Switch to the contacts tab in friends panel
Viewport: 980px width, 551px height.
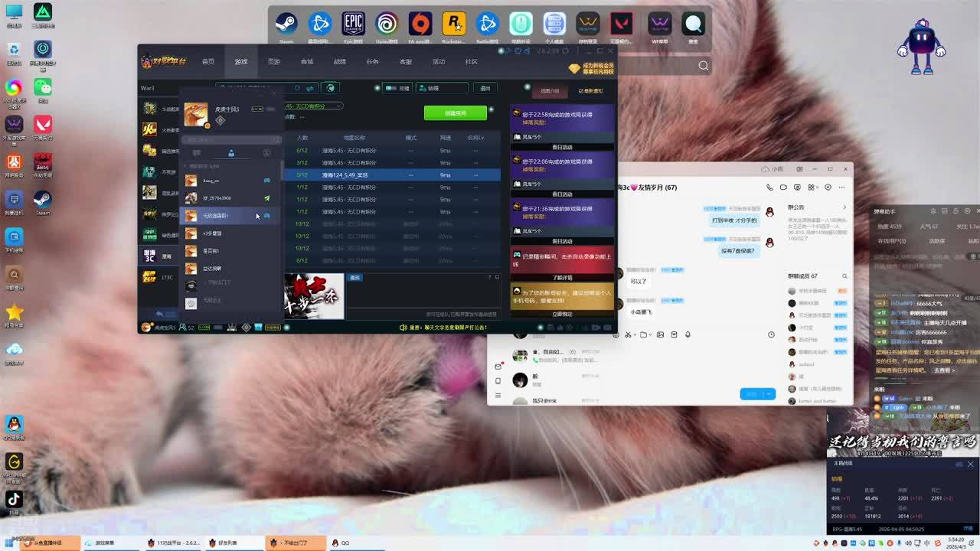[x=231, y=153]
